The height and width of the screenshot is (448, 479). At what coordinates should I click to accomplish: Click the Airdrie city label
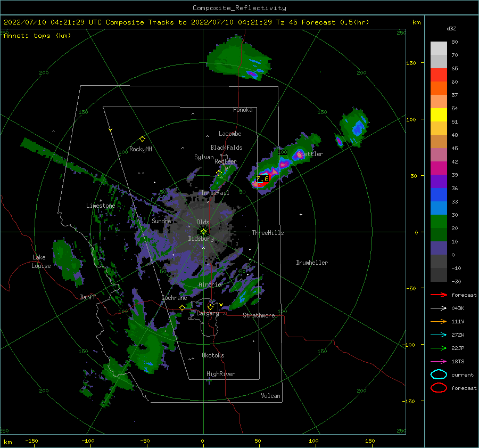(210, 284)
